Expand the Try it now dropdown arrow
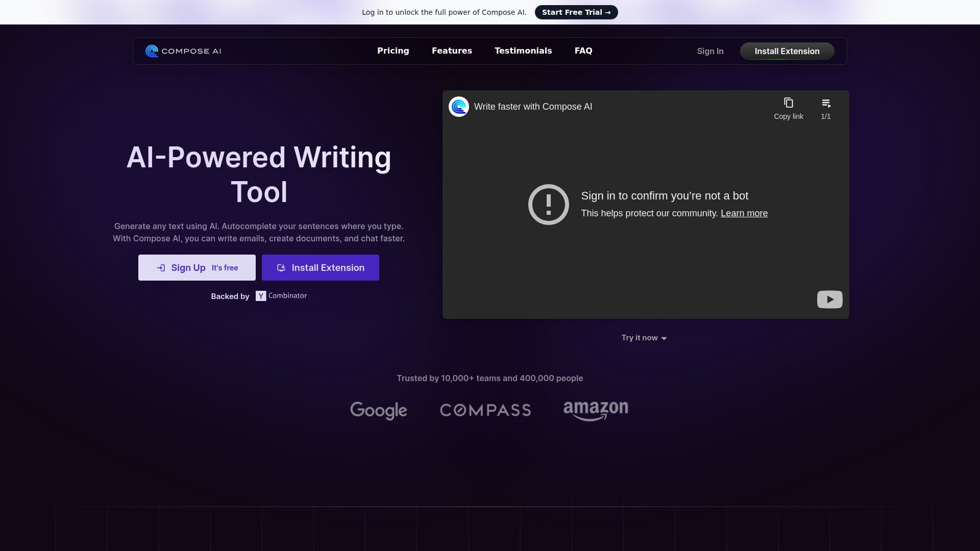This screenshot has width=980, height=551. point(664,338)
